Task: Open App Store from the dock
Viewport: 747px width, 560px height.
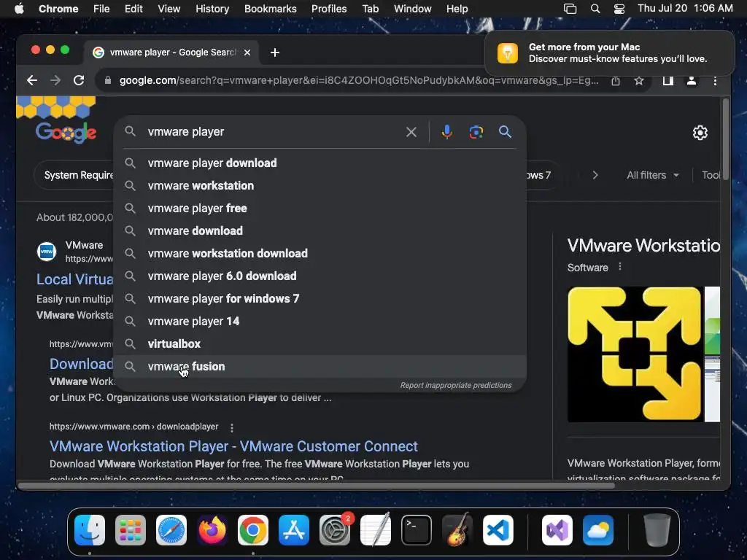Action: pyautogui.click(x=294, y=530)
